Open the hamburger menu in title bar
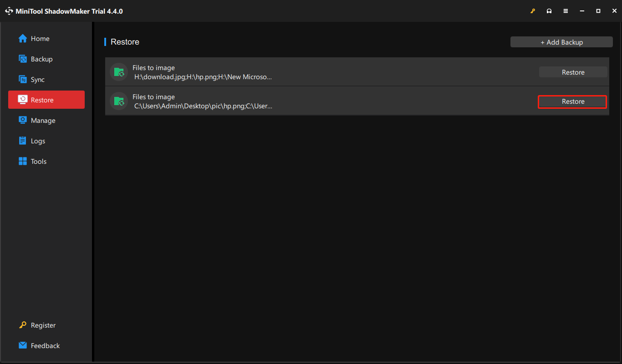622x364 pixels. pos(566,11)
